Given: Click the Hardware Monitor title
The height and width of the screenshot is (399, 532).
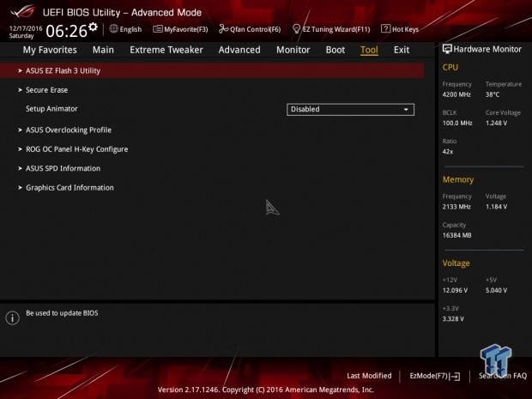Looking at the screenshot, I should pos(487,49).
